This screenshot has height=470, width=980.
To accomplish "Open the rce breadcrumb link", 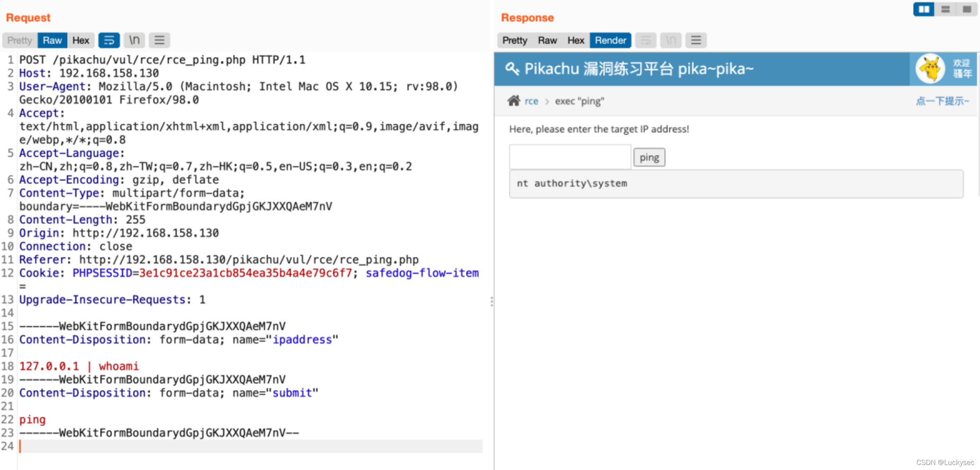I will point(531,101).
